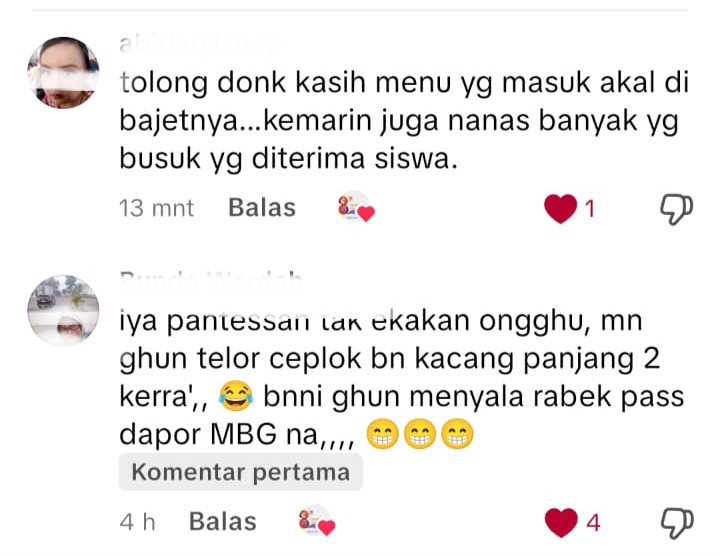This screenshot has width=720, height=556.
Task: Reply to the 4 h comment
Action: pos(223,522)
